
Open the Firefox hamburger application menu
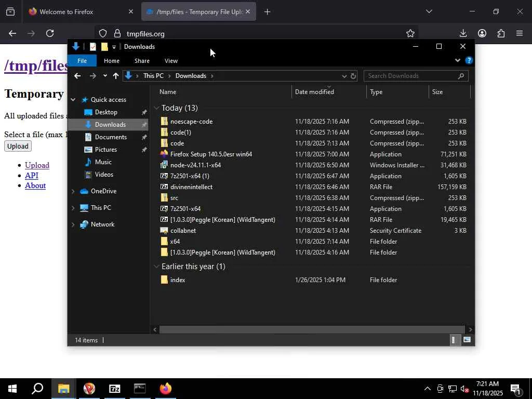point(520,33)
